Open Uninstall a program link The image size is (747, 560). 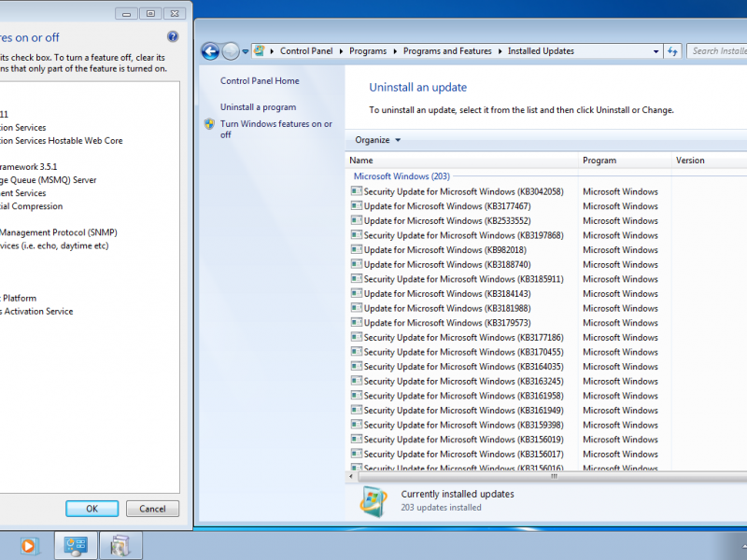click(x=259, y=107)
